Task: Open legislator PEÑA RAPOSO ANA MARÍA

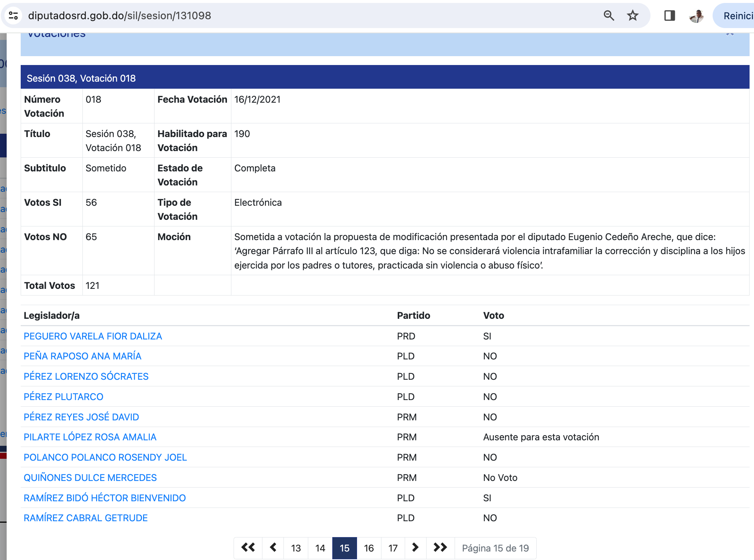Action: (x=82, y=356)
